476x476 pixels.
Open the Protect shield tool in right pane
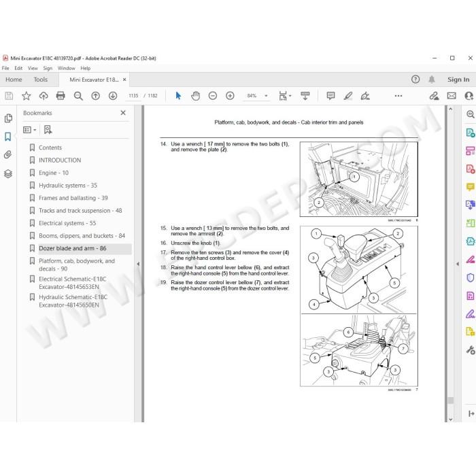click(x=470, y=277)
